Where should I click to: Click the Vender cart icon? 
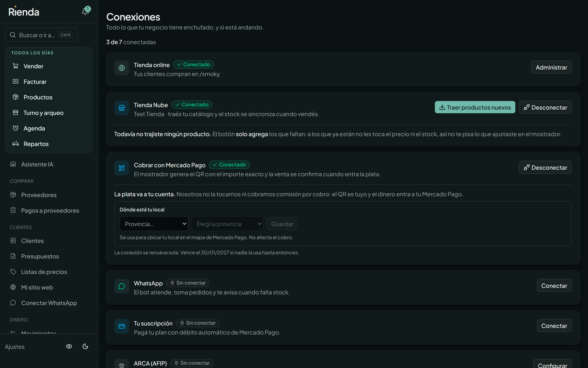click(16, 66)
